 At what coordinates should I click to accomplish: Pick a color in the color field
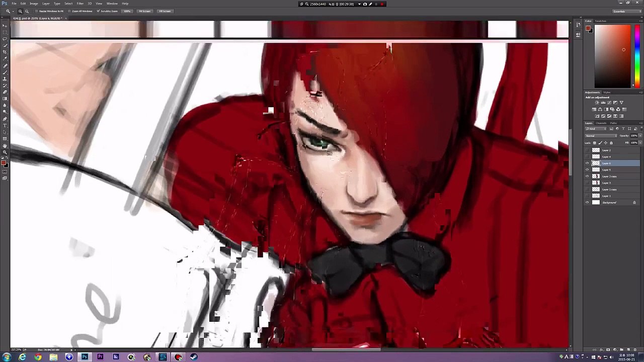point(612,56)
